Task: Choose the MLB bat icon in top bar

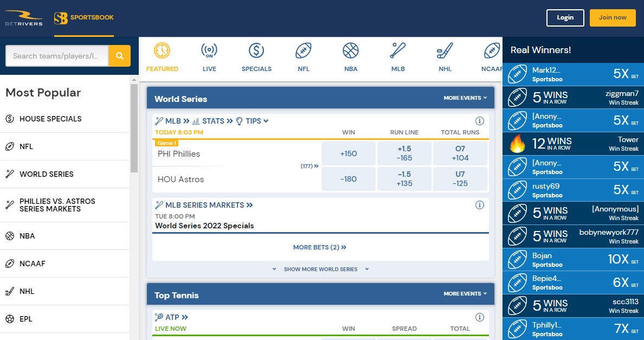Action: tap(398, 51)
